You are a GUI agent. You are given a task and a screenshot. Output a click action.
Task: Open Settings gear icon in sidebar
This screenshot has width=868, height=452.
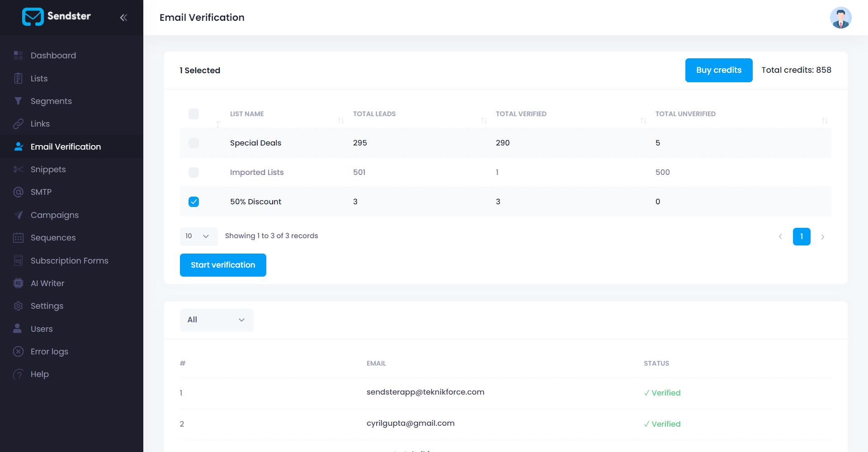[x=18, y=306]
